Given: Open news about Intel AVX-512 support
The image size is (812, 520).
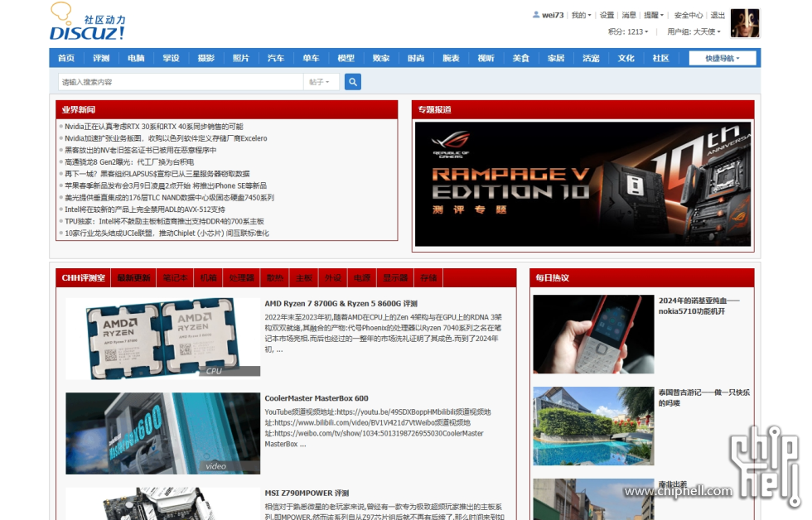Looking at the screenshot, I should tap(145, 209).
